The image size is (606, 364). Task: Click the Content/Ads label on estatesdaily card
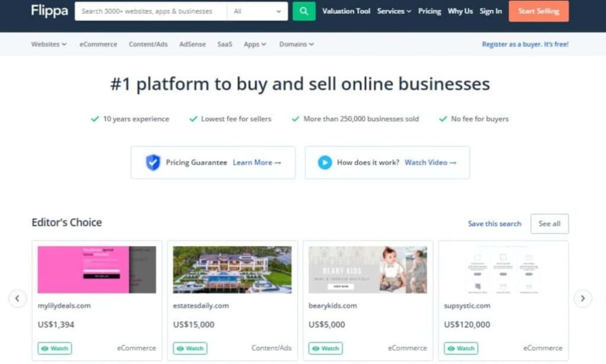(271, 348)
